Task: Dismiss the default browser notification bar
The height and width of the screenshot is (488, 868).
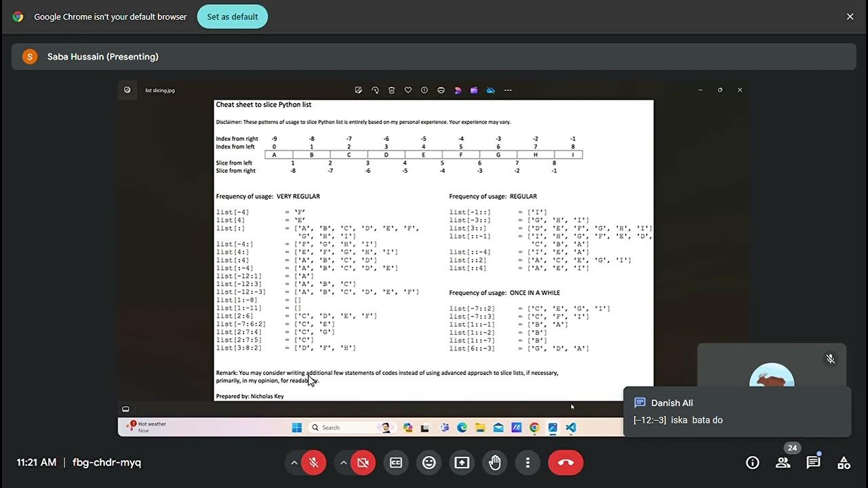Action: click(850, 17)
